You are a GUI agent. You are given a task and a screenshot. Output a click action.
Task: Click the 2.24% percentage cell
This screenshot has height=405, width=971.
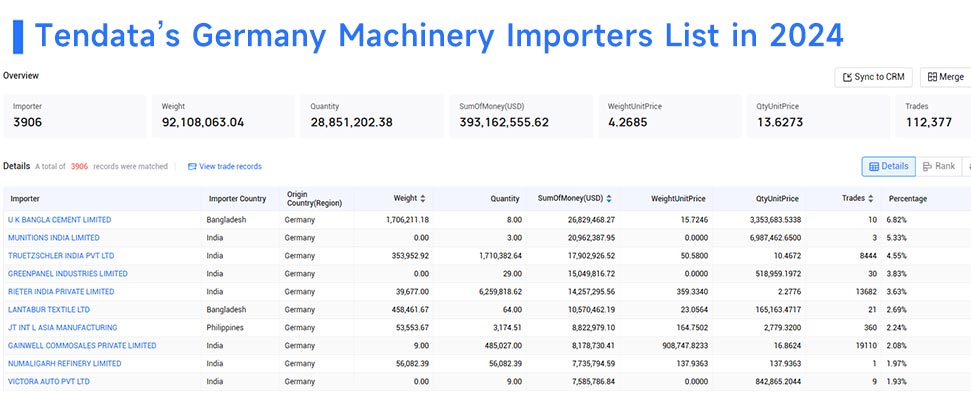[897, 328]
